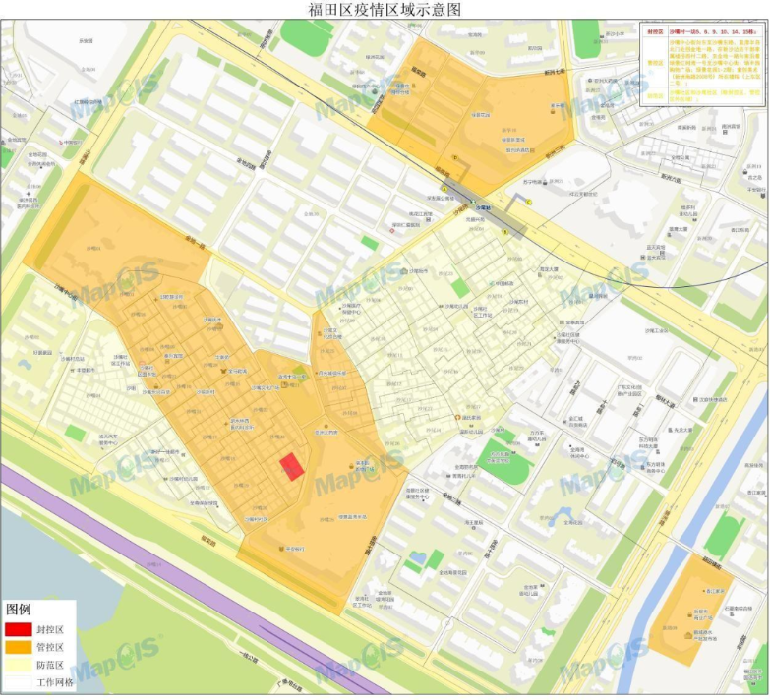Click the orange 管控区 legend swatch
Viewport: 770px width, 700px height.
click(x=19, y=647)
